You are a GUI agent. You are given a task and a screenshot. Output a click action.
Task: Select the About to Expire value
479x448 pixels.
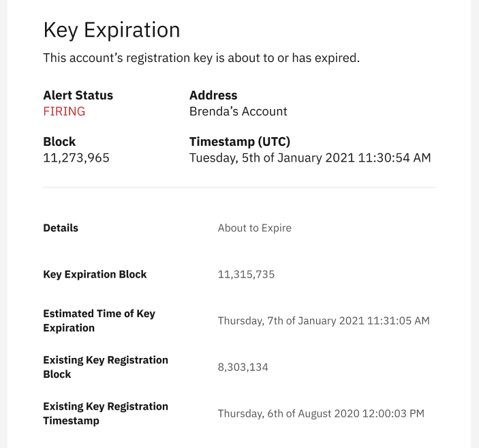coord(254,228)
